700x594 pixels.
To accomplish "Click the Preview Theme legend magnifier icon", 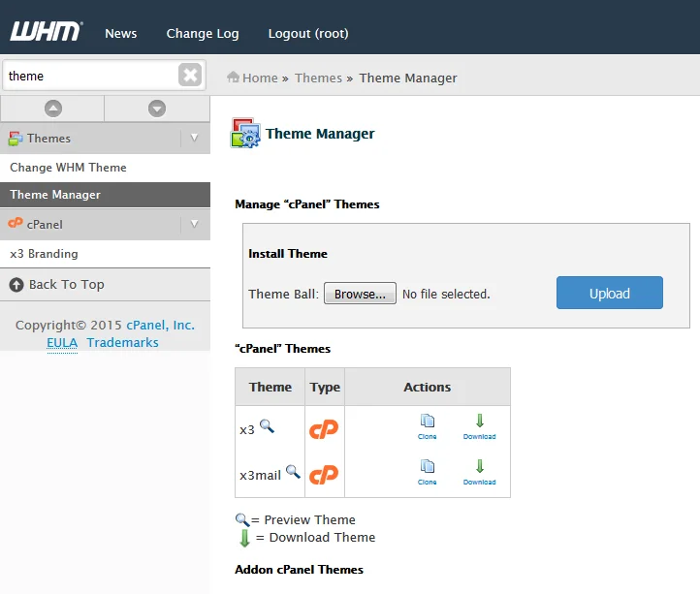I will [242, 520].
